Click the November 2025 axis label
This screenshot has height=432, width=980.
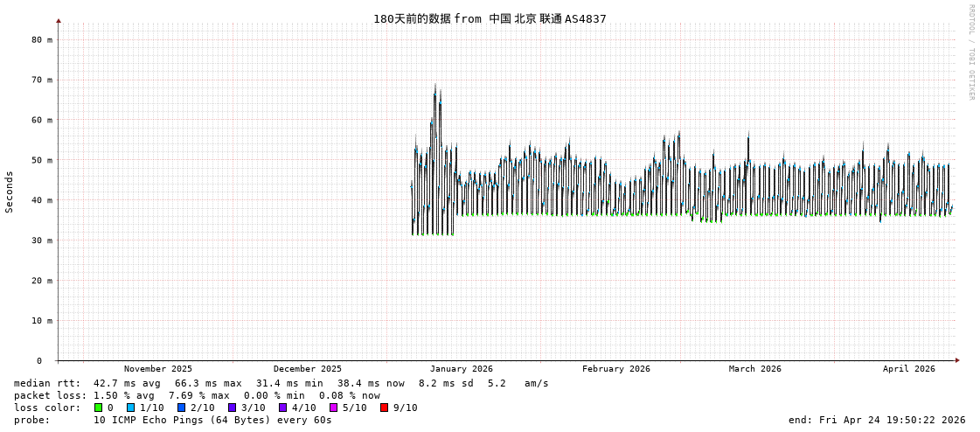(x=158, y=369)
